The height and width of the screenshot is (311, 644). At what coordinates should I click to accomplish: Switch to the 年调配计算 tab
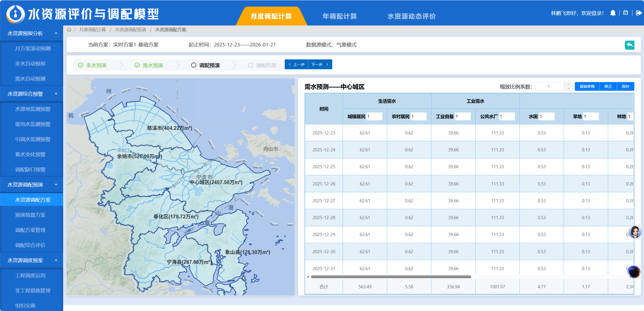(339, 16)
